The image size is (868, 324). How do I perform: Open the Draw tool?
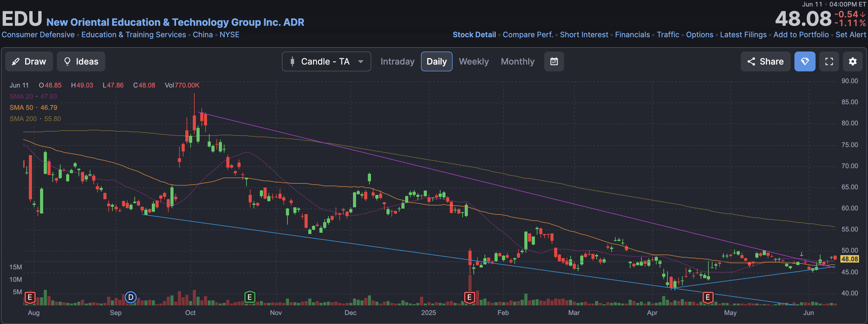pos(29,61)
